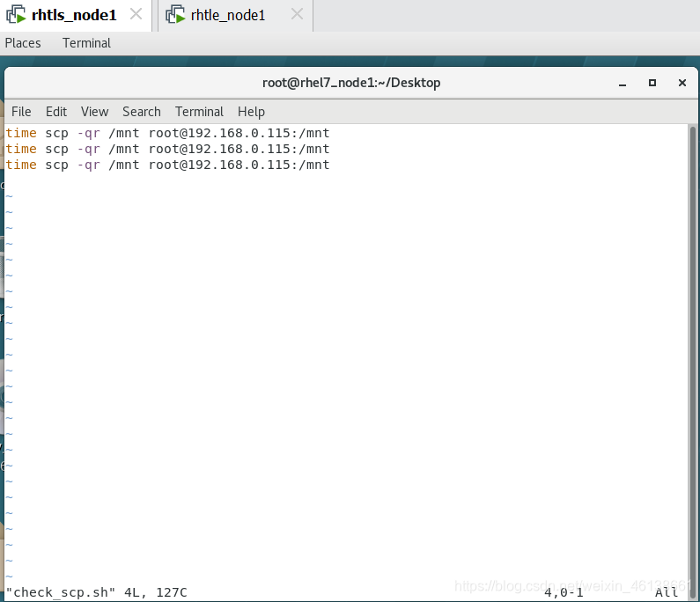
Task: Click the rhtls_node1 VM running icon
Action: click(16, 14)
